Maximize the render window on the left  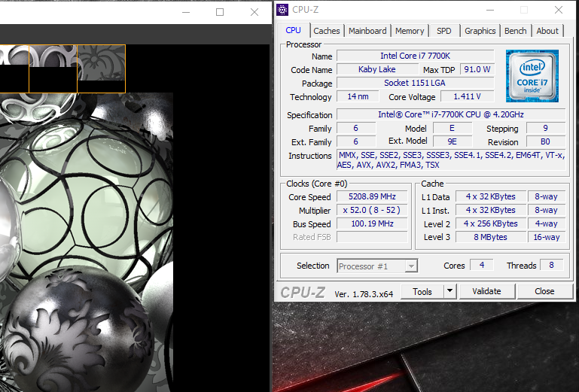[220, 12]
